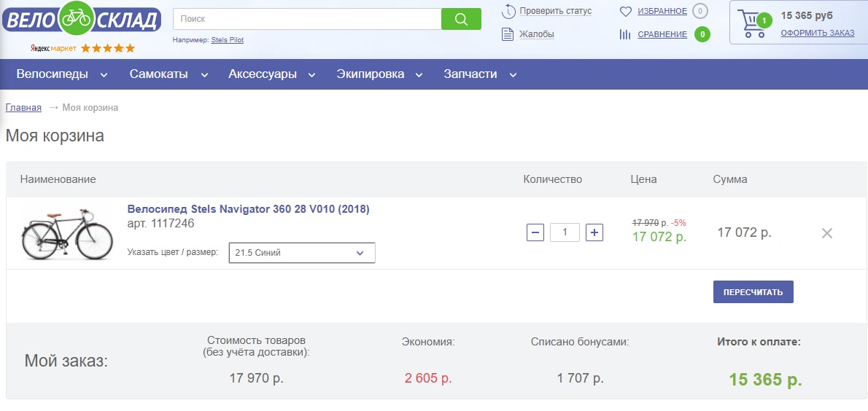Go to Главная breadcrumb link
The image size is (868, 411).
click(23, 107)
